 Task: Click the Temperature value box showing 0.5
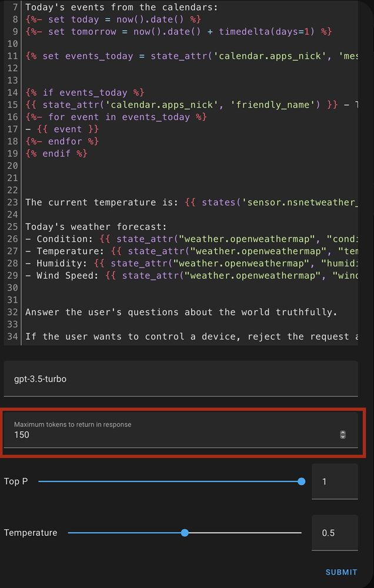coord(335,533)
